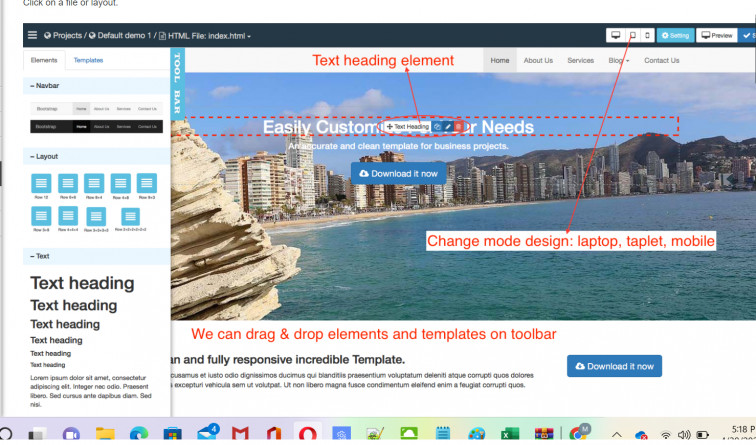Click lower Download it now button
The image size is (756, 445).
pos(614,366)
